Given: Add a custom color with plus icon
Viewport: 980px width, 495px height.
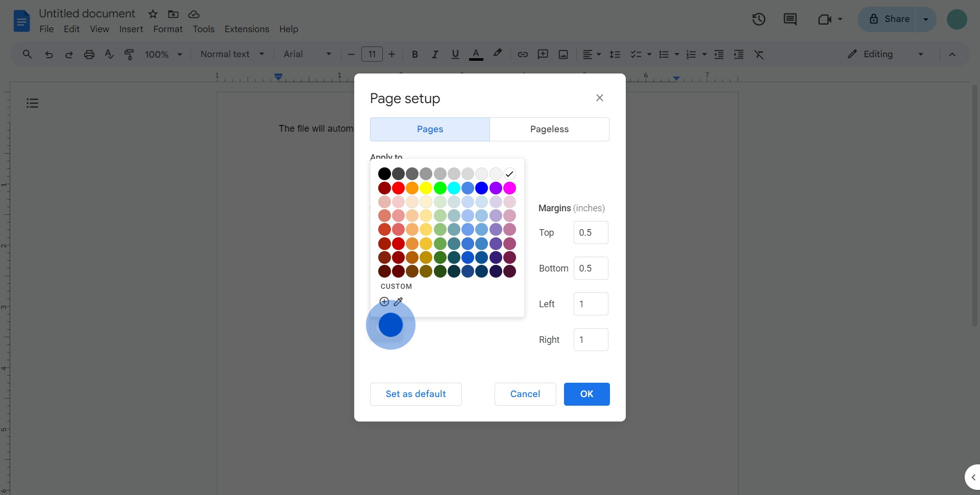Looking at the screenshot, I should (384, 302).
